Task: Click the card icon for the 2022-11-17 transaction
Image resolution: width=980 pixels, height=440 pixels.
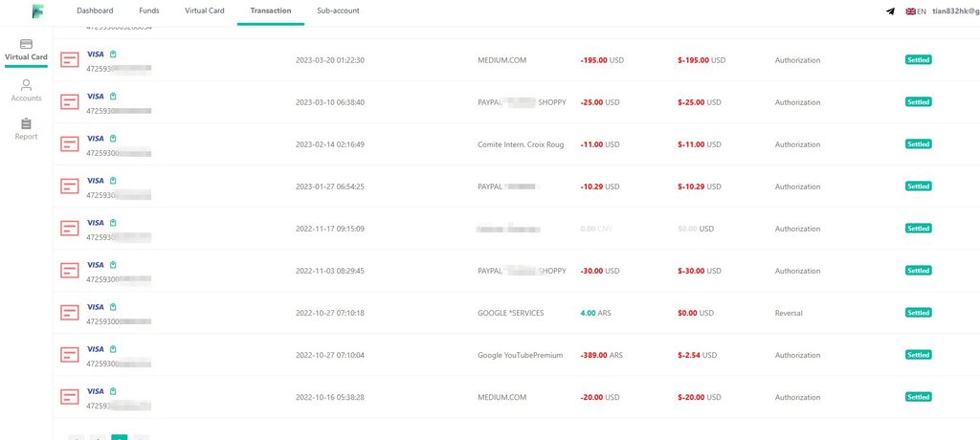Action: pyautogui.click(x=70, y=229)
